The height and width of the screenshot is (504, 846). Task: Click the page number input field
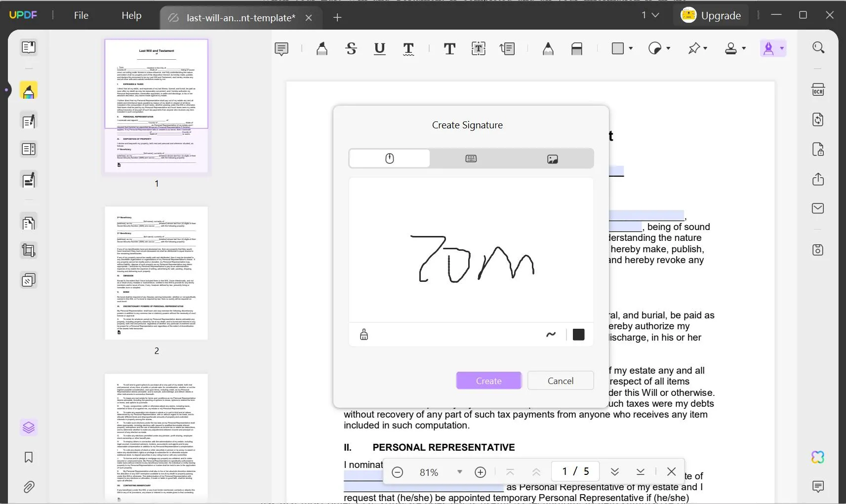(575, 471)
